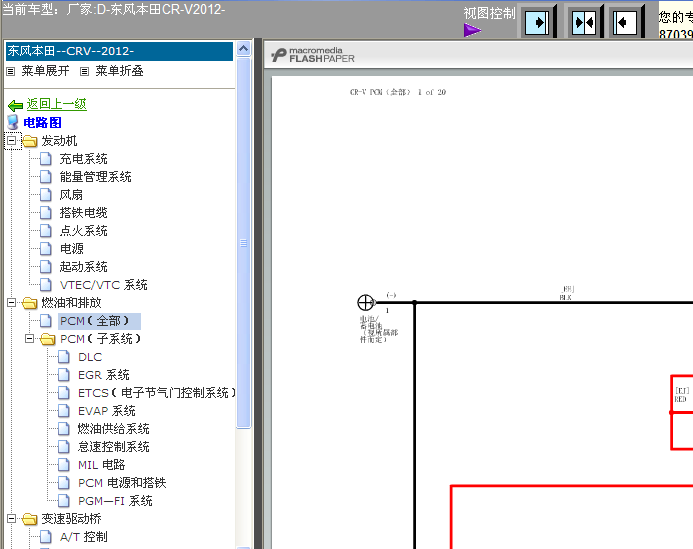Click the page icon beside 点火系统

(x=46, y=231)
